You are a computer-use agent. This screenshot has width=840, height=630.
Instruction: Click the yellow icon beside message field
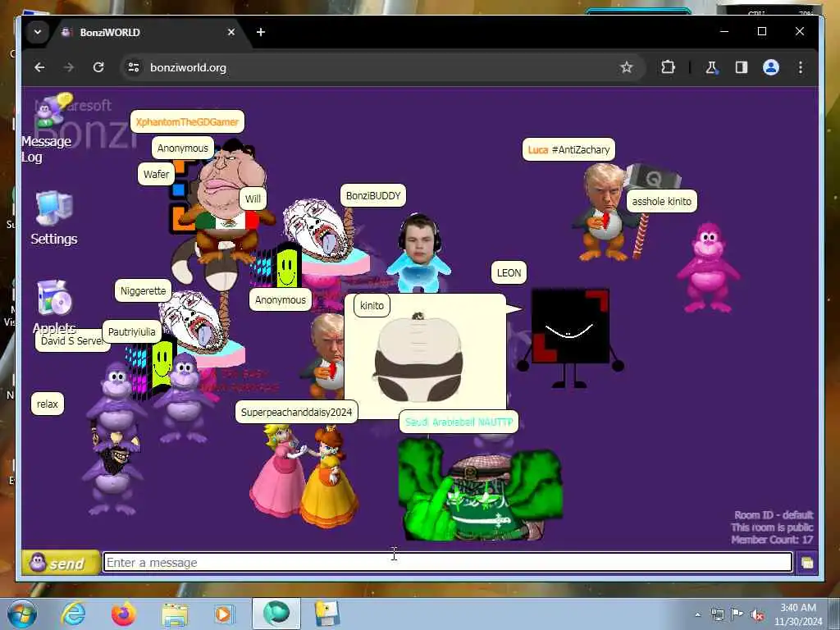coord(807,563)
